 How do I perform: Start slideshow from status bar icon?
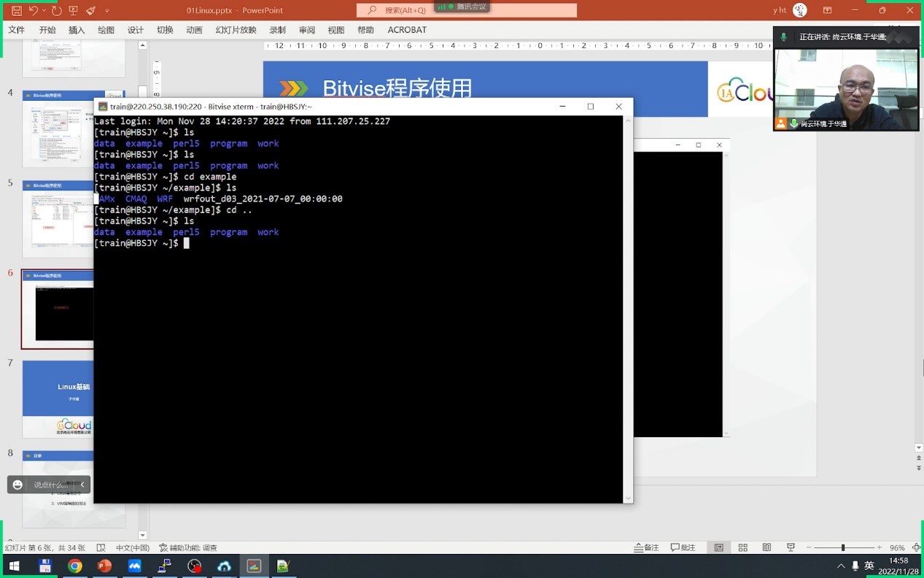coord(791,547)
